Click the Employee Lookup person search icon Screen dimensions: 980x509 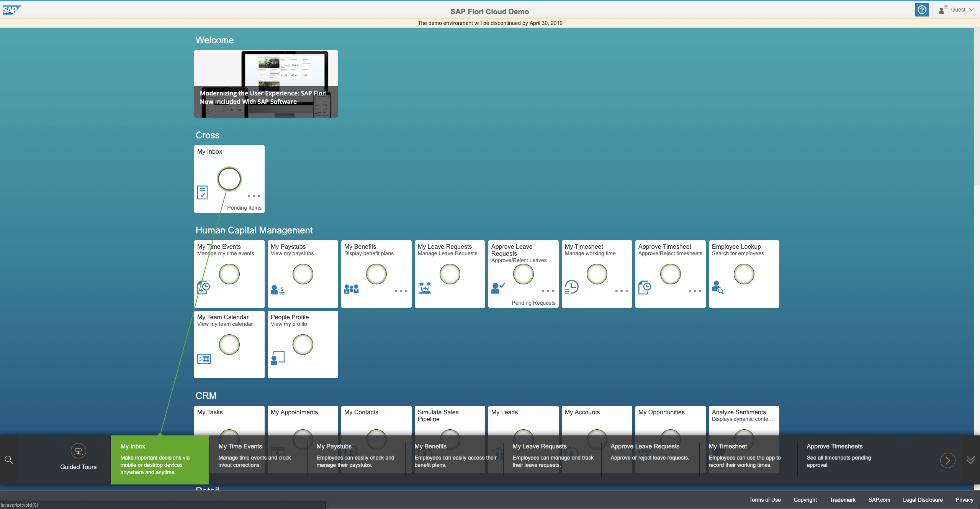[717, 287]
